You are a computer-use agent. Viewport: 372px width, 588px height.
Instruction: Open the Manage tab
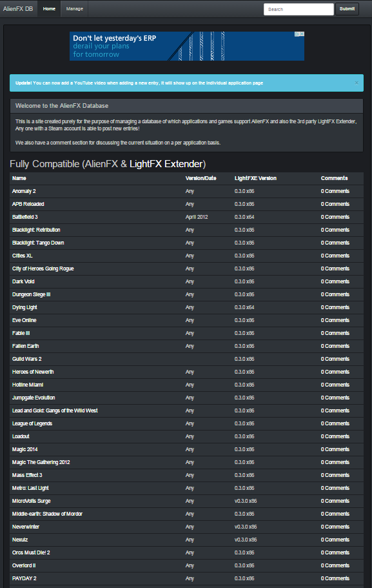point(75,8)
